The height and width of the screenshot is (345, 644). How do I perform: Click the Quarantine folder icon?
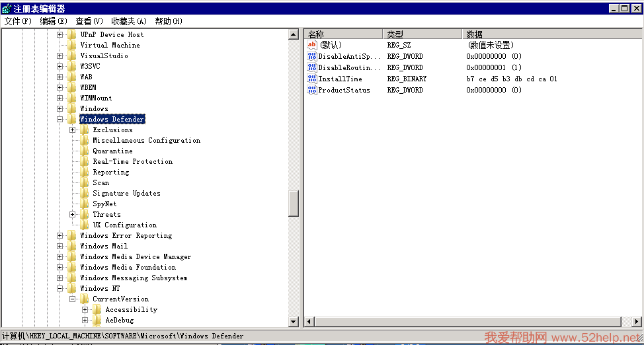tap(85, 151)
